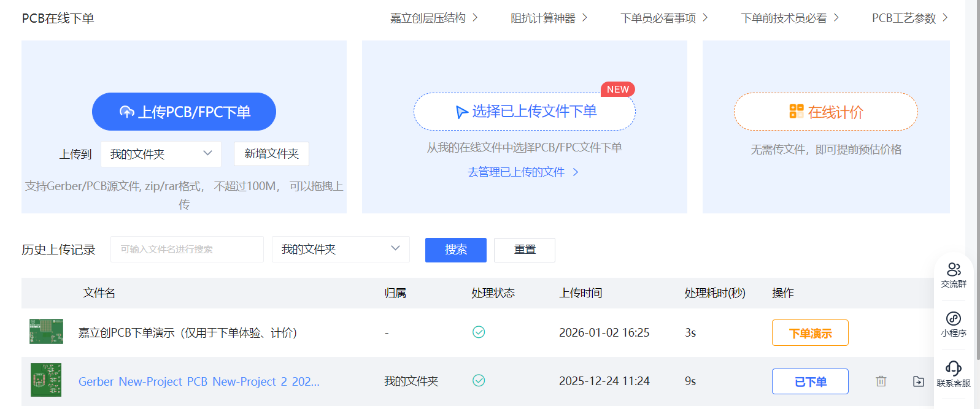Open the 嘉立创PCB下单演示 board thumbnail
Image resolution: width=980 pixels, height=409 pixels.
[47, 331]
